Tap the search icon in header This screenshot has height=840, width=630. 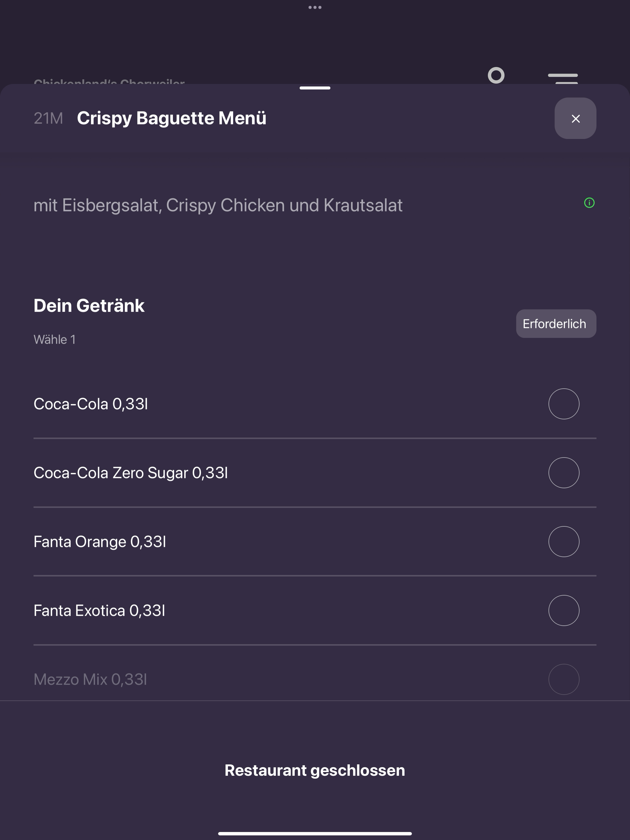click(496, 75)
